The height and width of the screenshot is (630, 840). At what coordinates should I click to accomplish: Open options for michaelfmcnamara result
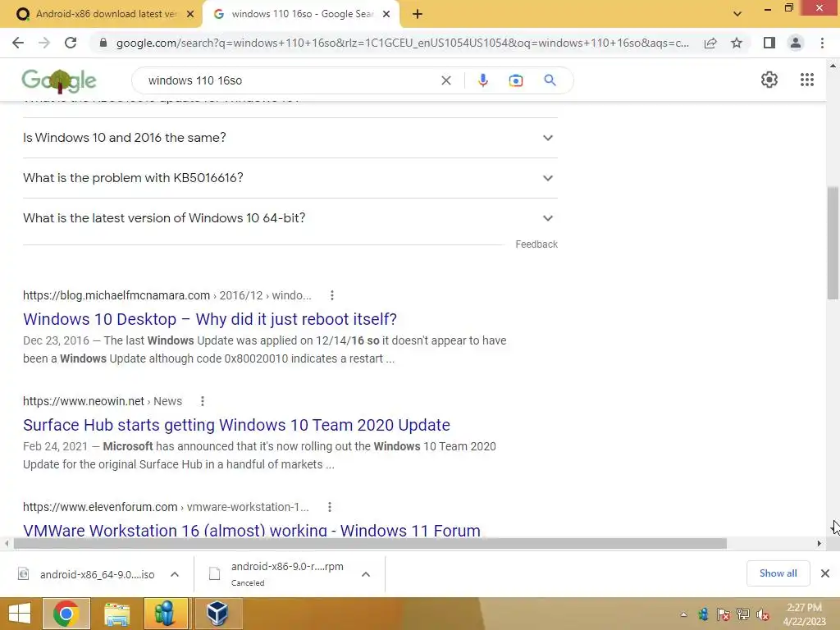click(x=332, y=295)
